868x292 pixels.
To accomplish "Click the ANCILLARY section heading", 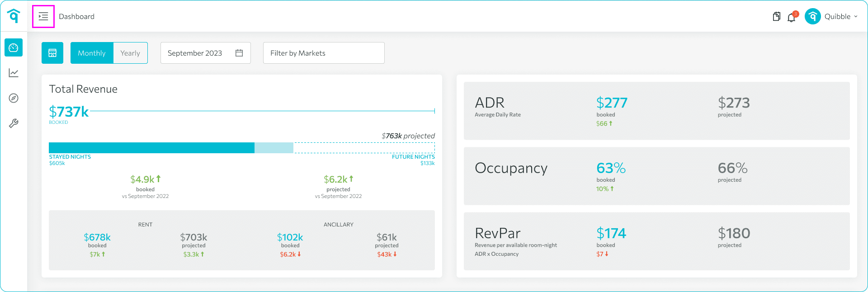I will (x=338, y=225).
